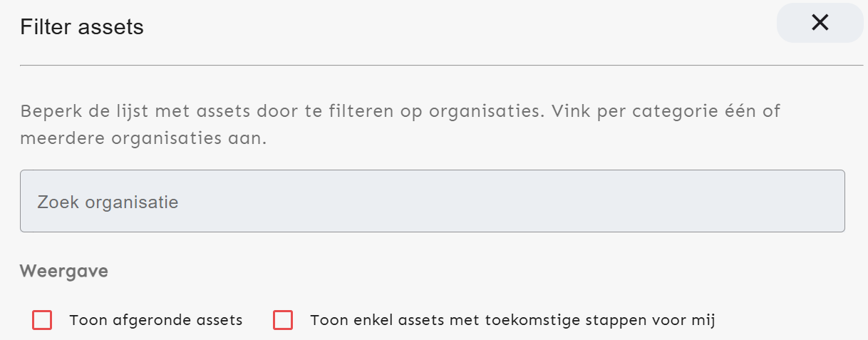
Task: Click label 'Toon enkel assets met toekomstige stappen voor mij'
Action: [512, 321]
